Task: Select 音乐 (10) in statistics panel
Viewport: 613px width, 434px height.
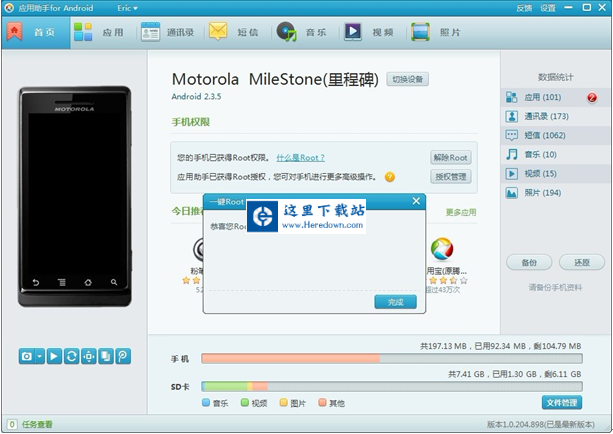Action: 556,154
